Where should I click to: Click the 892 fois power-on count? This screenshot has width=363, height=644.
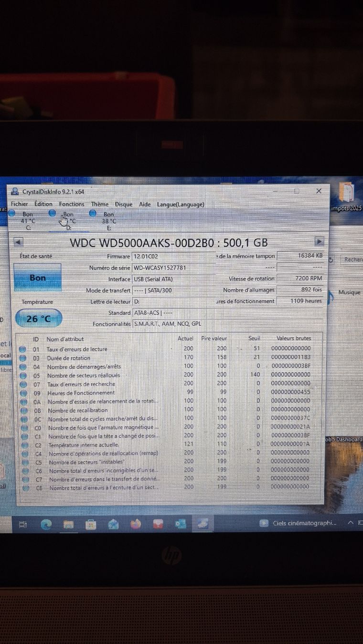[301, 290]
